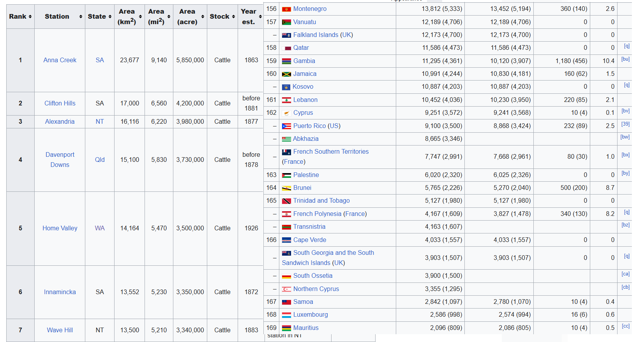Open the Clifton Hills link
The image size is (644, 342).
[x=60, y=103]
